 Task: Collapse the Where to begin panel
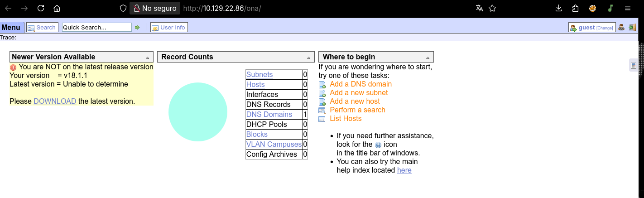click(x=428, y=58)
